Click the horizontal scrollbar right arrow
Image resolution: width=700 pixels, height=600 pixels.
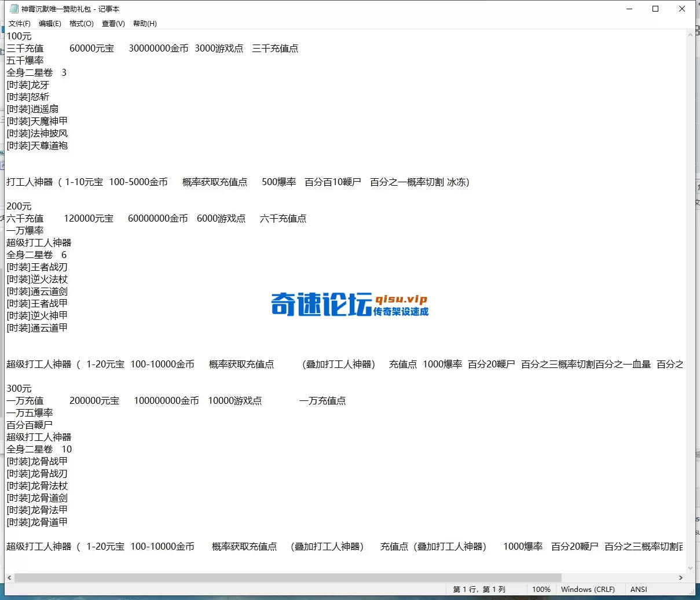click(x=680, y=577)
